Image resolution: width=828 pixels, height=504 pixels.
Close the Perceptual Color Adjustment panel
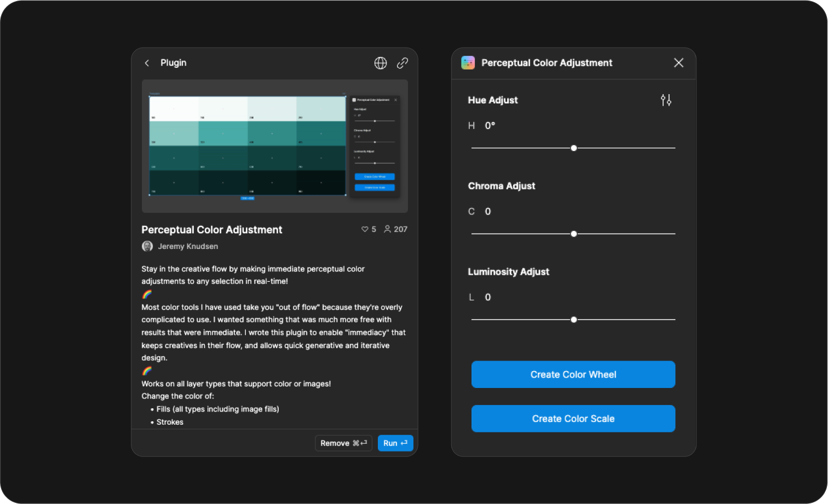point(679,63)
